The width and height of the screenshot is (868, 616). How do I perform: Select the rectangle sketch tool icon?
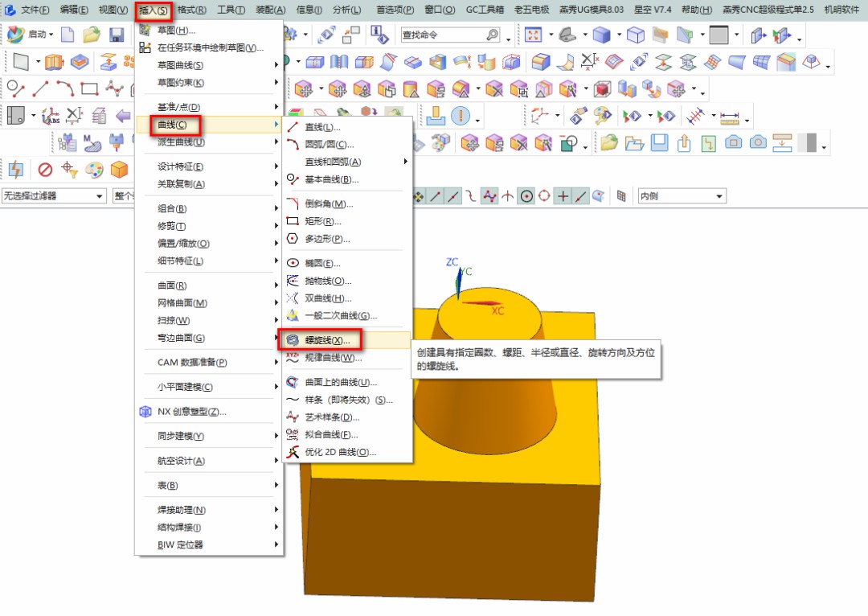[89, 88]
